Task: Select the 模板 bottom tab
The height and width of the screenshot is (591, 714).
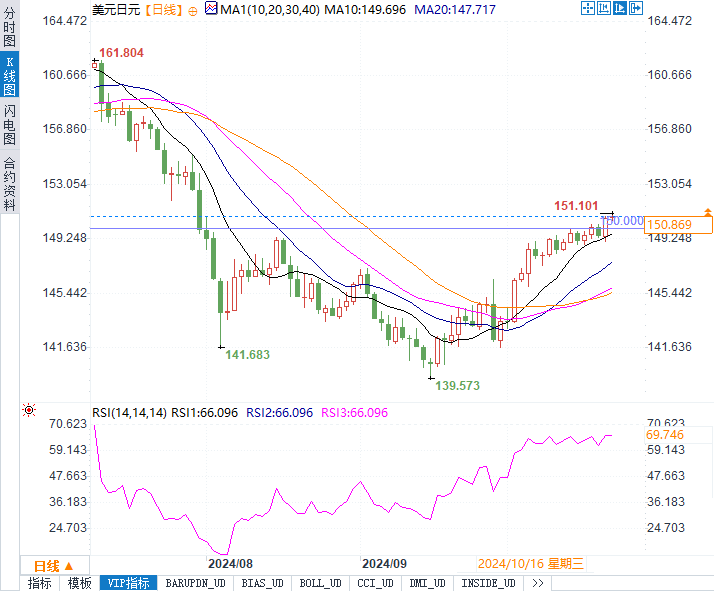Action: [79, 583]
